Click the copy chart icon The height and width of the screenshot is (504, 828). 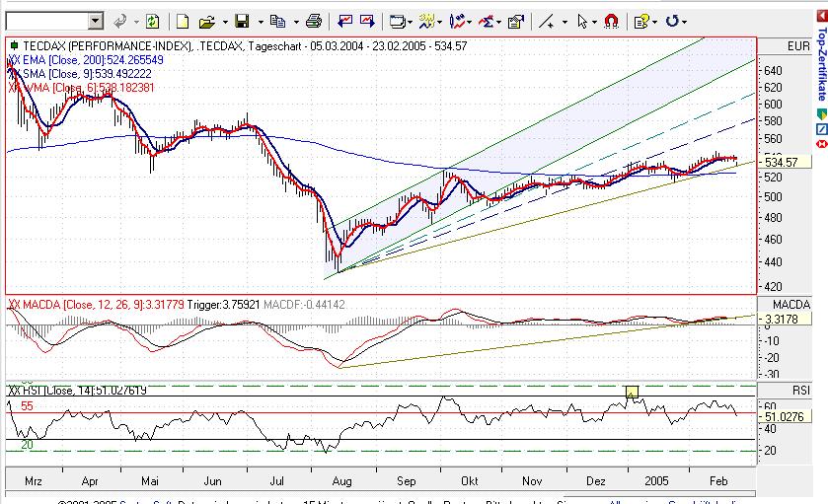[x=277, y=22]
